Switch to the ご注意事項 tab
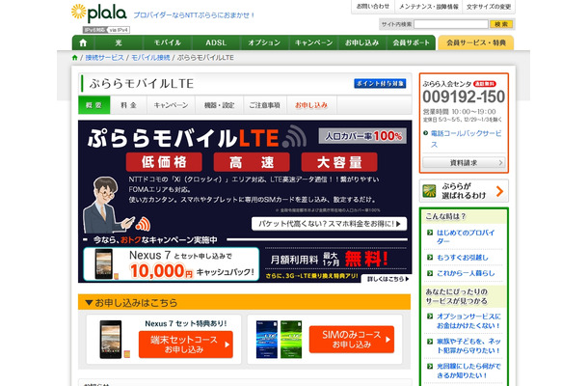The image size is (588, 386). pyautogui.click(x=265, y=105)
